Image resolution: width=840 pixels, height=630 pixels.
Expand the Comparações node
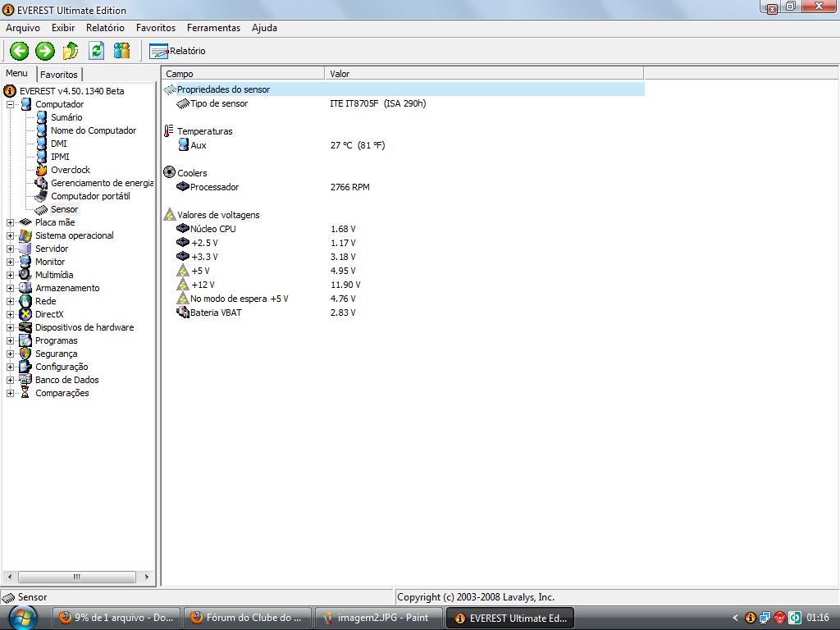[10, 393]
